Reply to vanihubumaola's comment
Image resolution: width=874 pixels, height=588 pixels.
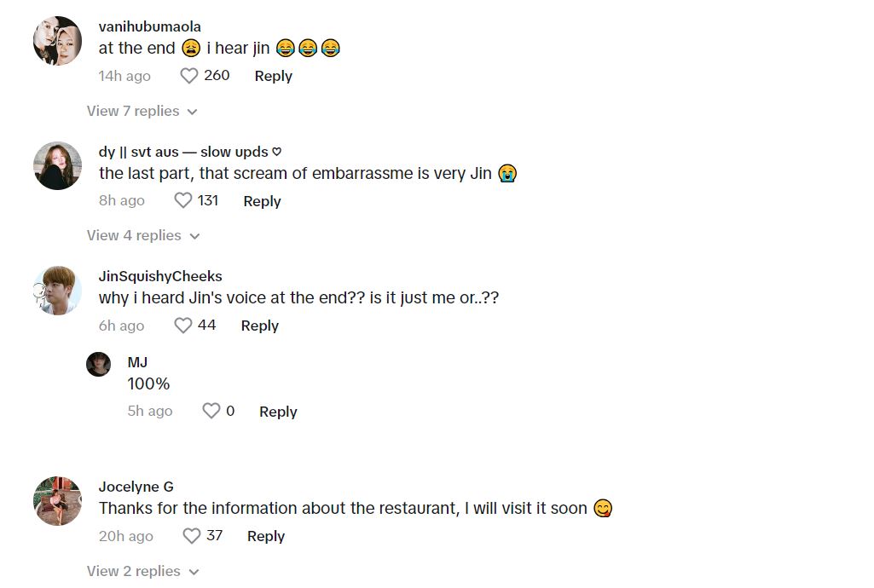click(x=273, y=76)
